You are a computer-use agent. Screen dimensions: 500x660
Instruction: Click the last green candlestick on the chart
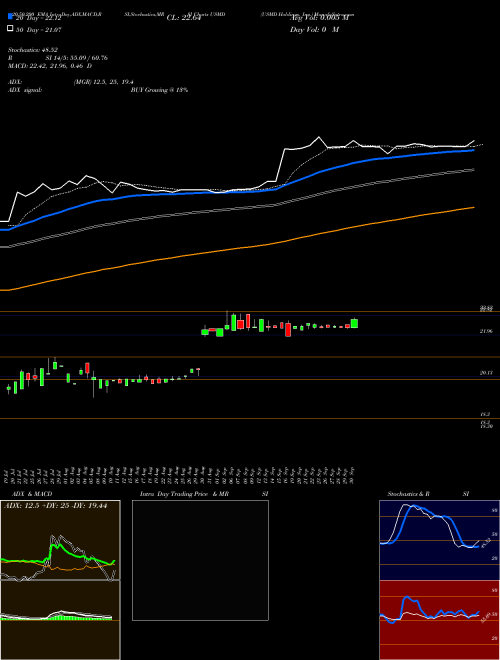(354, 323)
